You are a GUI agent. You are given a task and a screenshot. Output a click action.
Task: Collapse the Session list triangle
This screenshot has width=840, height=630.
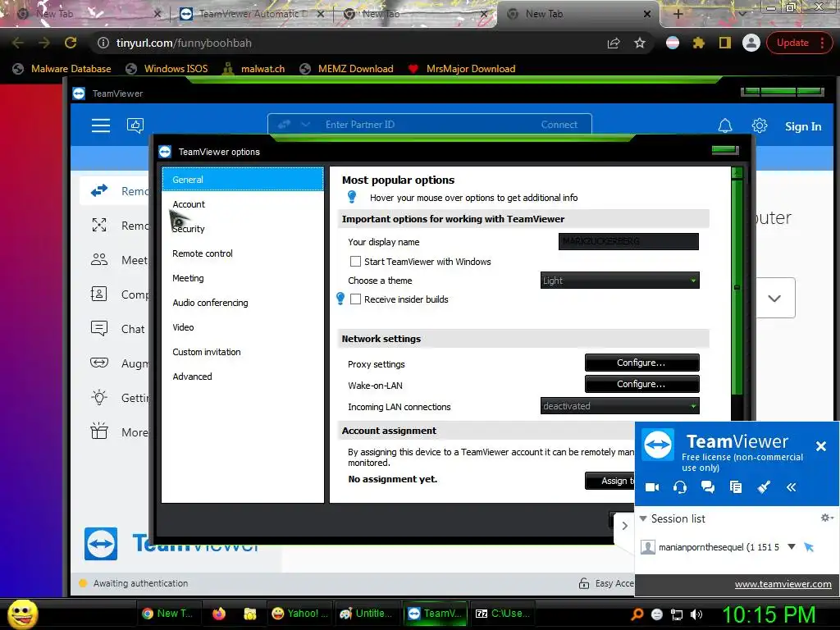643,518
